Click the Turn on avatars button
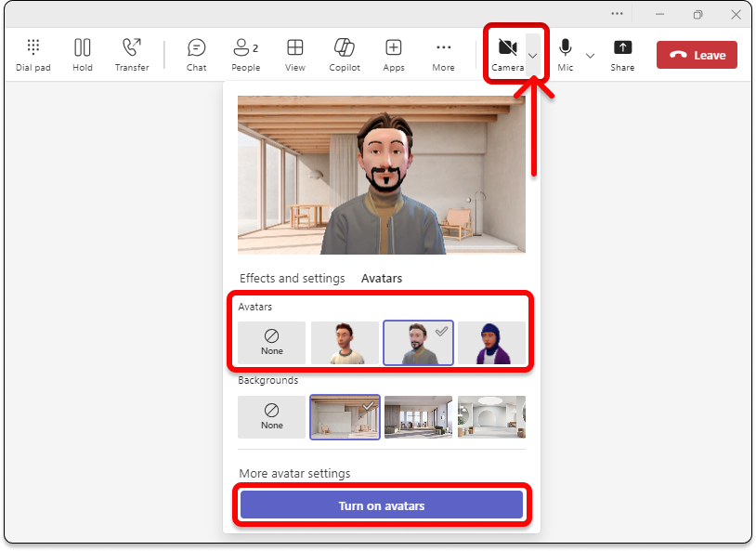Image resolution: width=756 pixels, height=551 pixels. pyautogui.click(x=381, y=505)
